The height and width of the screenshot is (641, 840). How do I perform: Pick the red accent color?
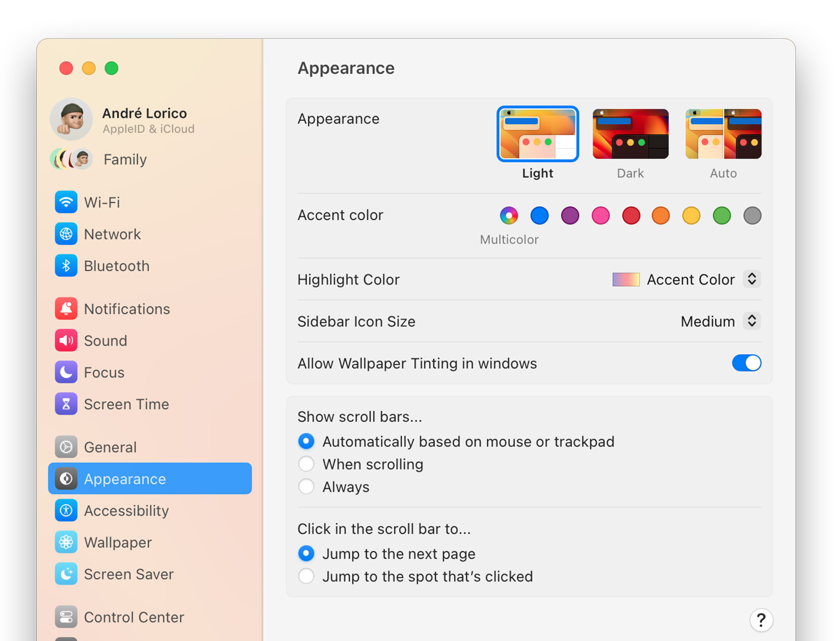click(x=631, y=216)
